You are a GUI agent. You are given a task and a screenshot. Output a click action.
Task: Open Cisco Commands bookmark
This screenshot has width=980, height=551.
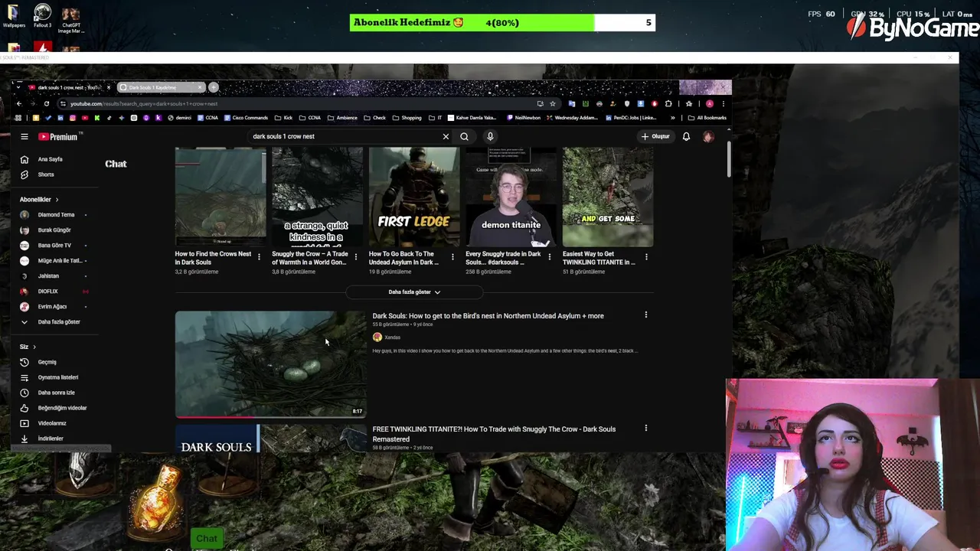click(245, 118)
